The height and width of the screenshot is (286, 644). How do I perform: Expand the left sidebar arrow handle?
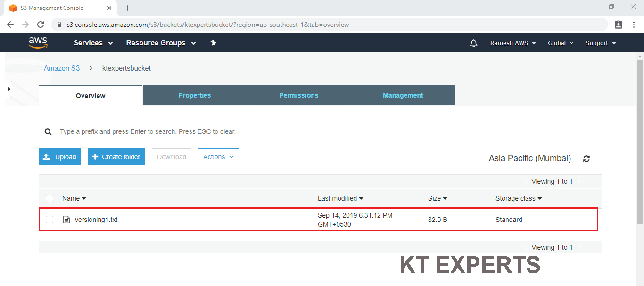pos(8,89)
